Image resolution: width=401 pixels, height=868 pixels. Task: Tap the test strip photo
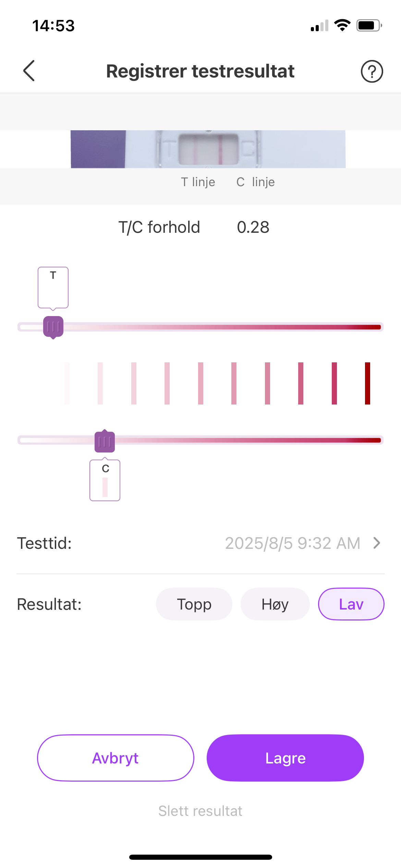pos(208,149)
